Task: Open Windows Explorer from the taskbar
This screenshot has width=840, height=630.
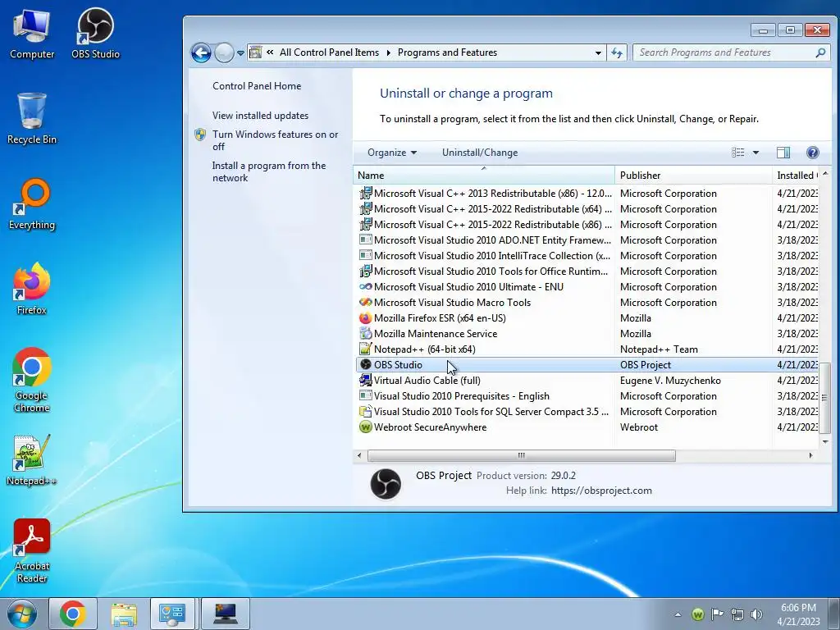Action: click(x=124, y=614)
